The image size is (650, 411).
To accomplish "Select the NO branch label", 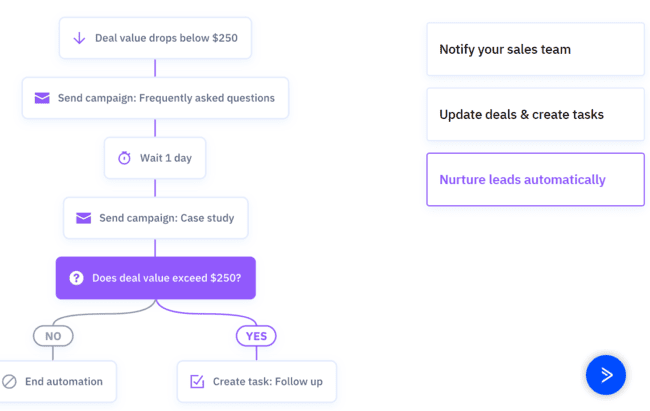I will click(x=53, y=336).
